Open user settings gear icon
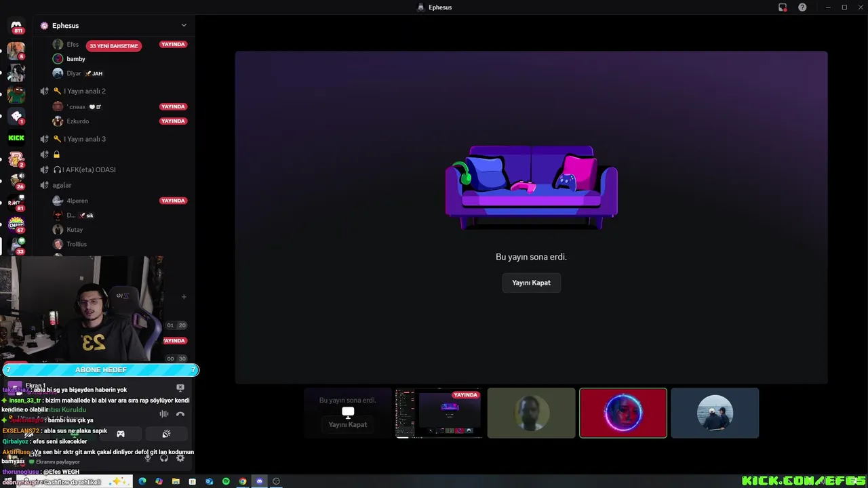This screenshot has width=868, height=488. point(180,458)
